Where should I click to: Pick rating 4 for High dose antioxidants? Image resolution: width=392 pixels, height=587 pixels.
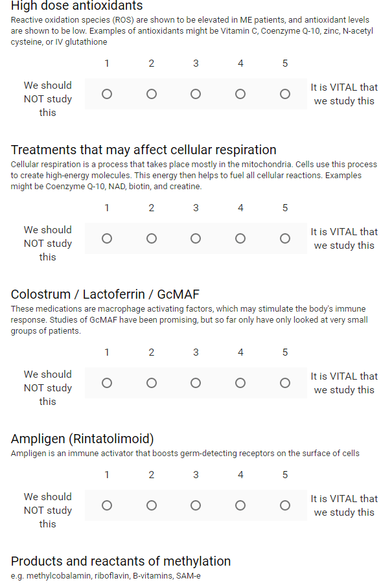[x=240, y=94]
